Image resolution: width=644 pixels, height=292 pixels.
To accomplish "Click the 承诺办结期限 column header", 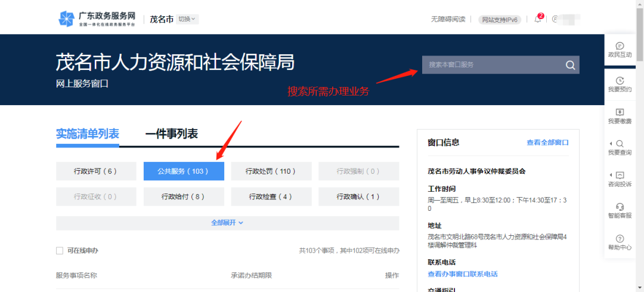I will click(252, 275).
